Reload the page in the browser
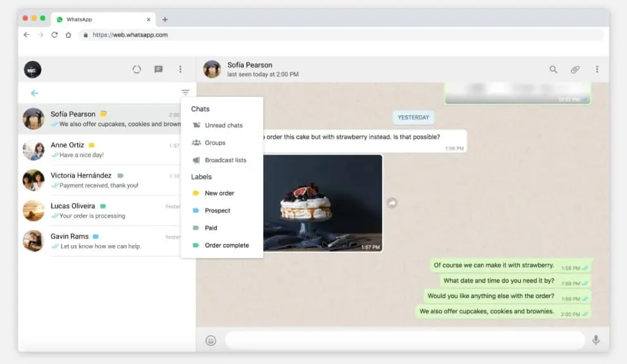Screen dimensions: 627x364 click(54, 35)
